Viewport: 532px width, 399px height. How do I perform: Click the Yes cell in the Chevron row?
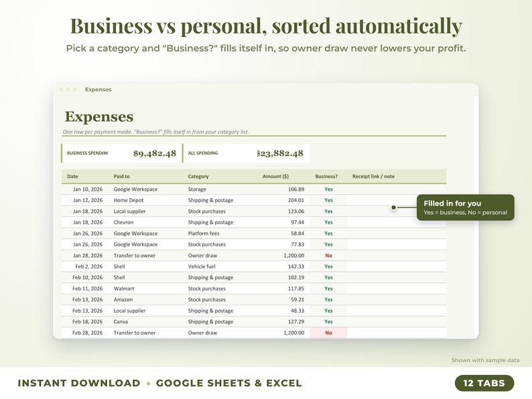[328, 222]
